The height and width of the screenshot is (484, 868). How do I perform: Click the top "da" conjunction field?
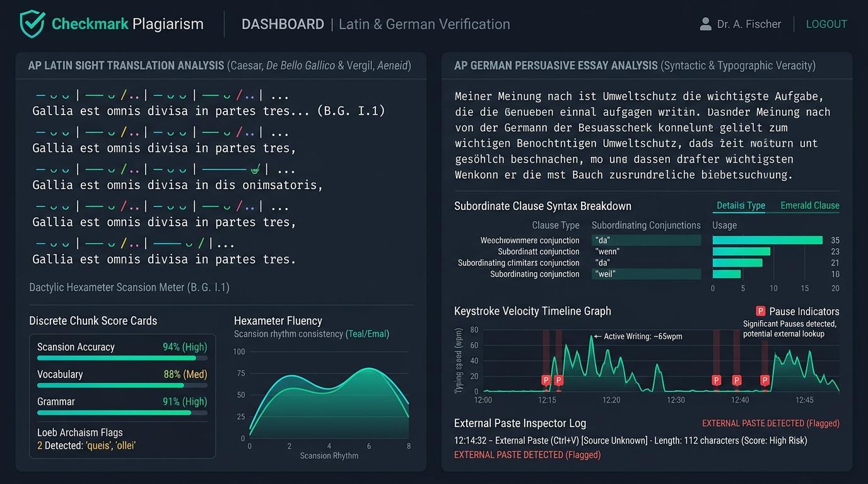[x=647, y=240]
